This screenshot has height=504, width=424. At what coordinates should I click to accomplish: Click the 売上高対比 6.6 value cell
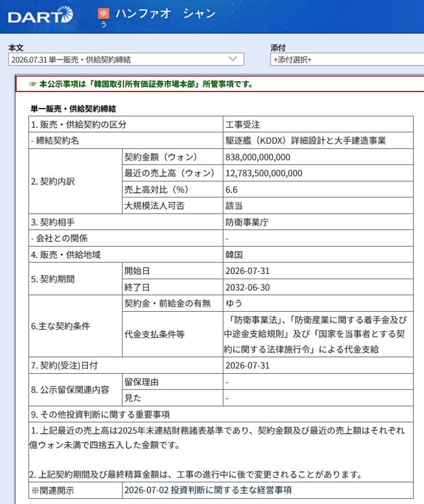[318, 189]
